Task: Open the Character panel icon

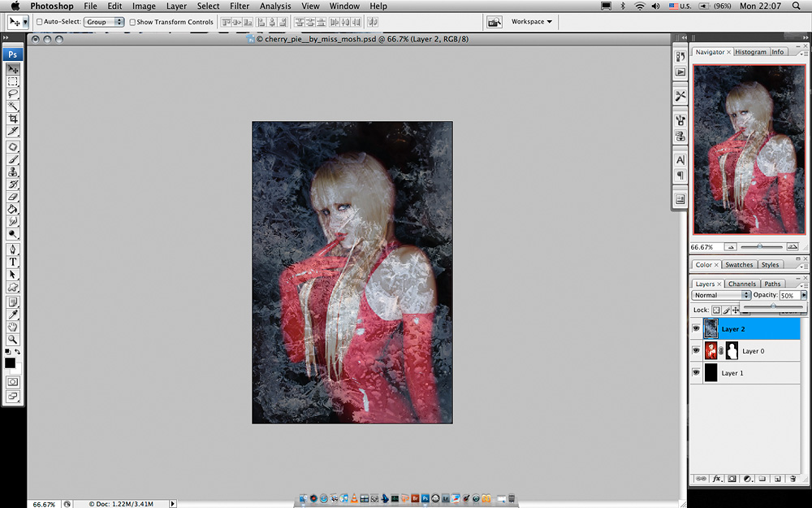Action: pyautogui.click(x=680, y=160)
